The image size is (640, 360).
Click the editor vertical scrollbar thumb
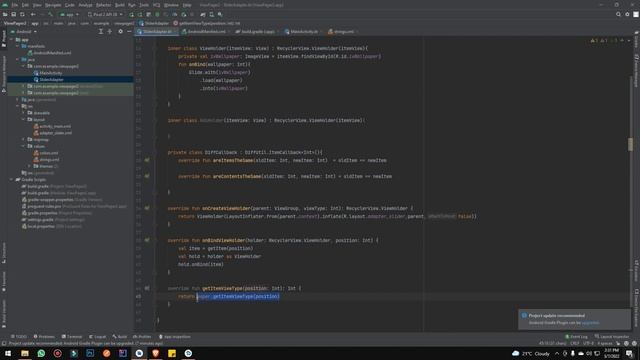631,144
